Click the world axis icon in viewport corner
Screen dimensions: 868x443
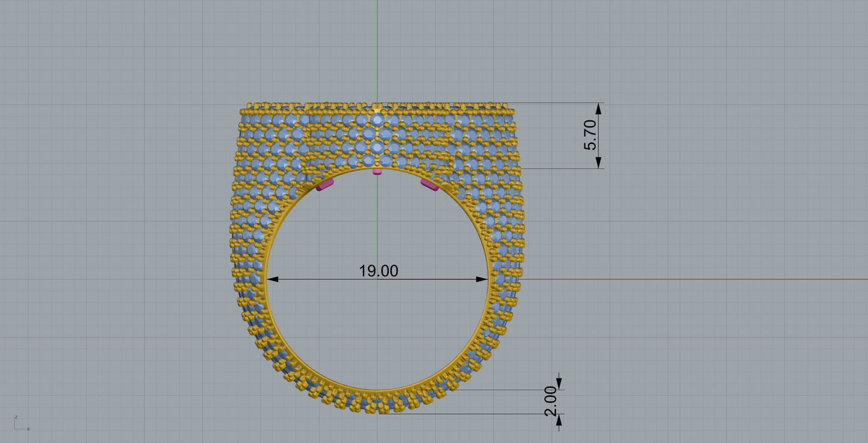21,423
